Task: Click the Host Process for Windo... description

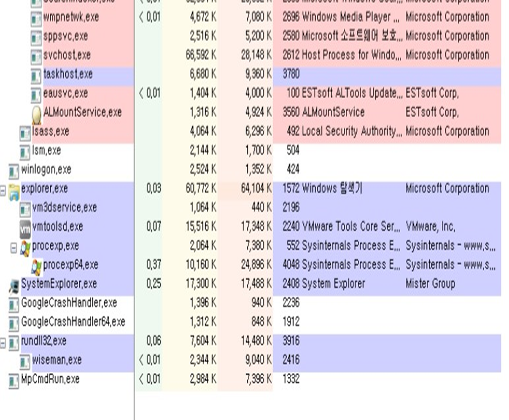Action: (x=351, y=55)
